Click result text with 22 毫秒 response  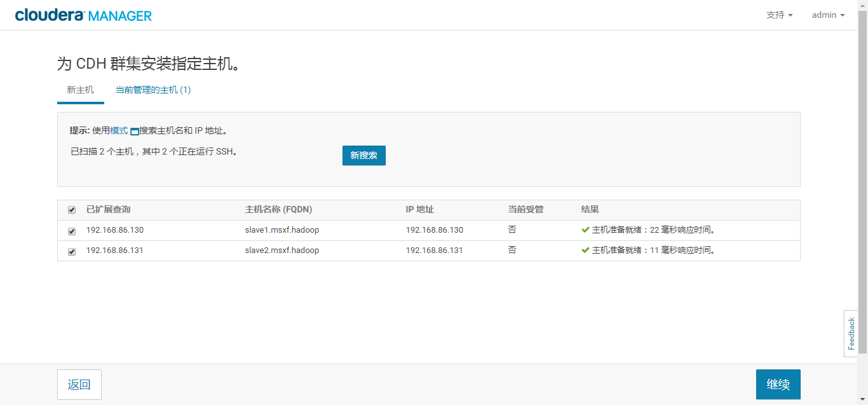point(654,230)
